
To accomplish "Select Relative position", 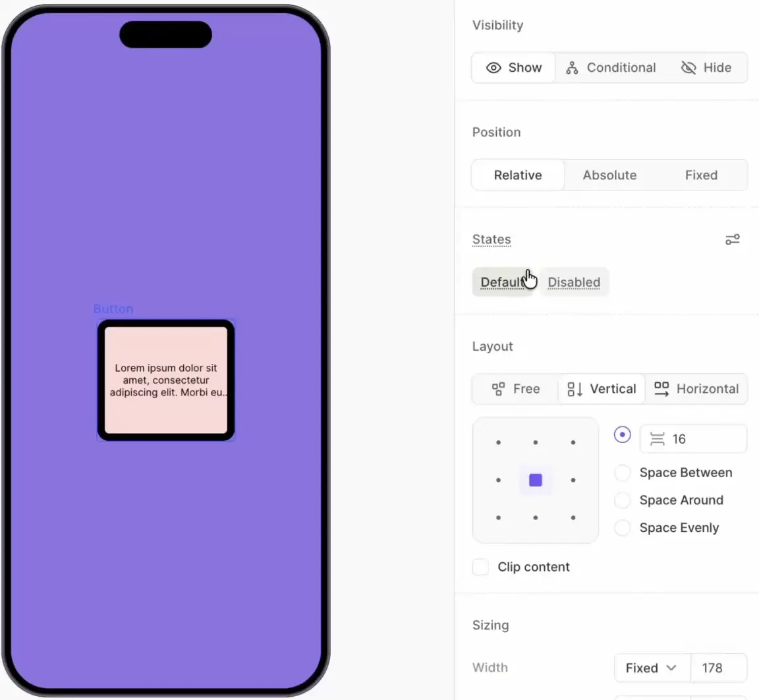I will pos(517,175).
